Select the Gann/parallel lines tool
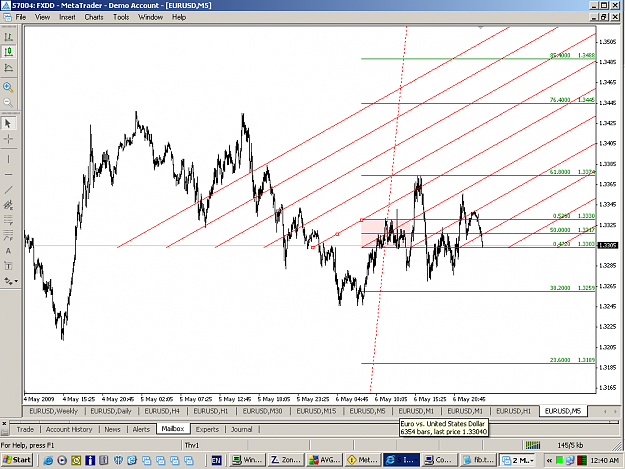The height and width of the screenshot is (469, 625). pyautogui.click(x=8, y=220)
